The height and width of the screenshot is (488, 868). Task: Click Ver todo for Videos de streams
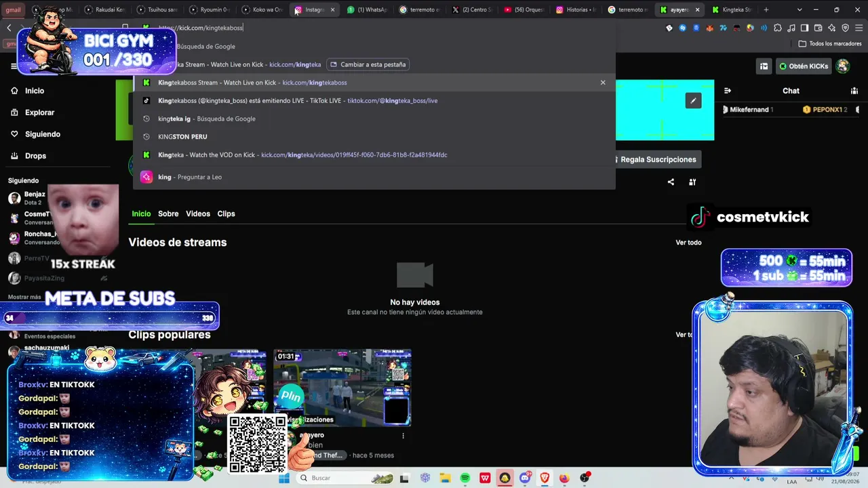(688, 243)
